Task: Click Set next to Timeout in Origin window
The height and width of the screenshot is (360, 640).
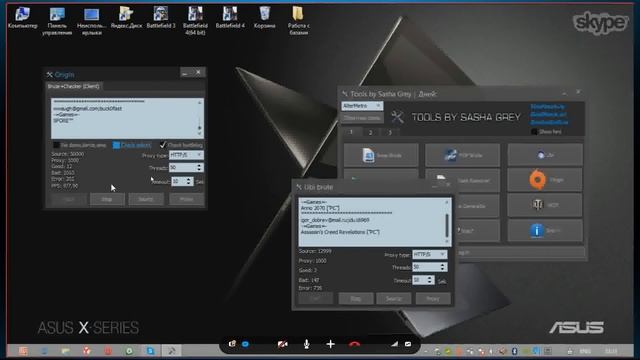Action: coord(200,182)
